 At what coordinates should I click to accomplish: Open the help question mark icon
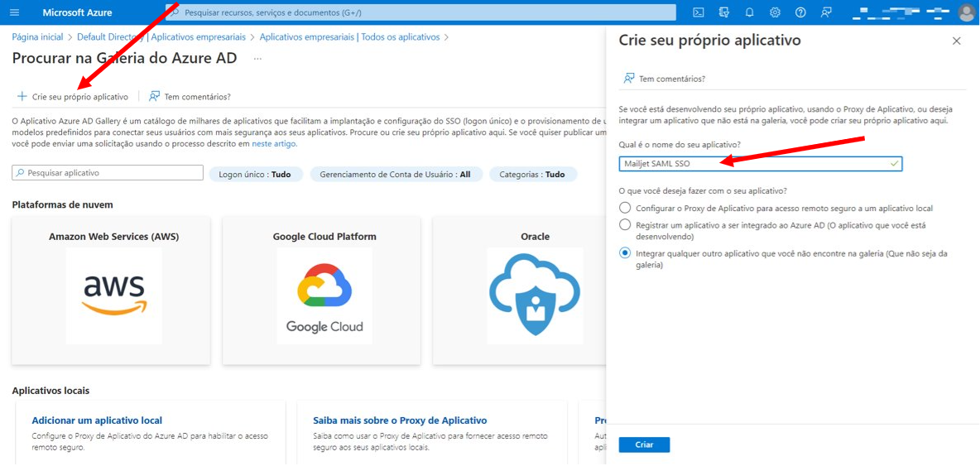tap(800, 12)
